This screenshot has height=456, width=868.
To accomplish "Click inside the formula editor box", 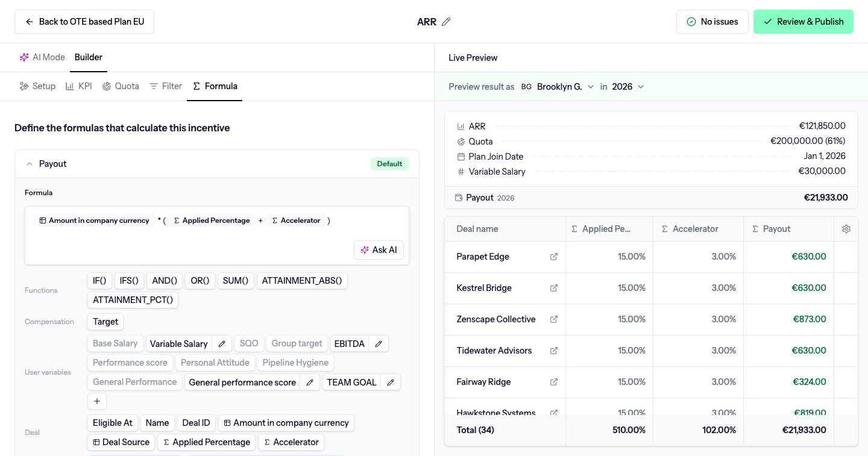I will tap(217, 236).
